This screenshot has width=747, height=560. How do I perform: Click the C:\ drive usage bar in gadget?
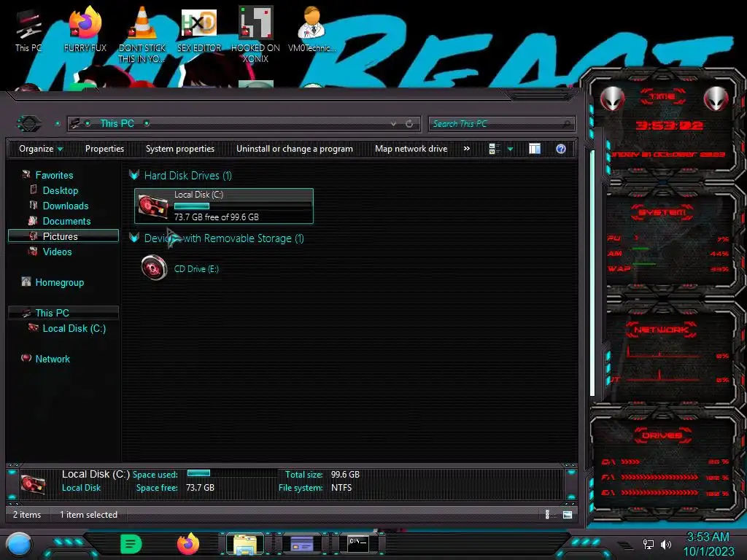(630, 462)
